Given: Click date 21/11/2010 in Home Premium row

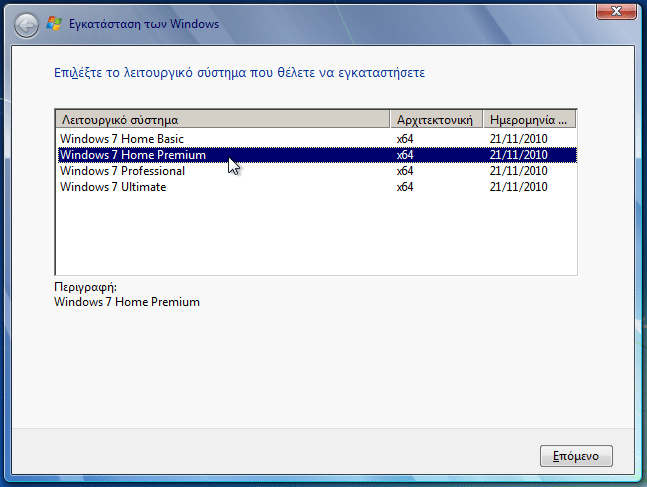Looking at the screenshot, I should pos(518,155).
